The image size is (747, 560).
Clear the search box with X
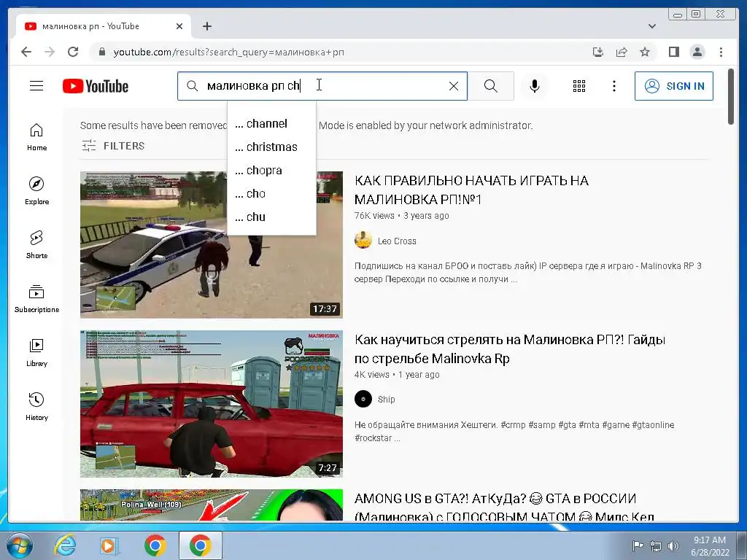coord(454,86)
